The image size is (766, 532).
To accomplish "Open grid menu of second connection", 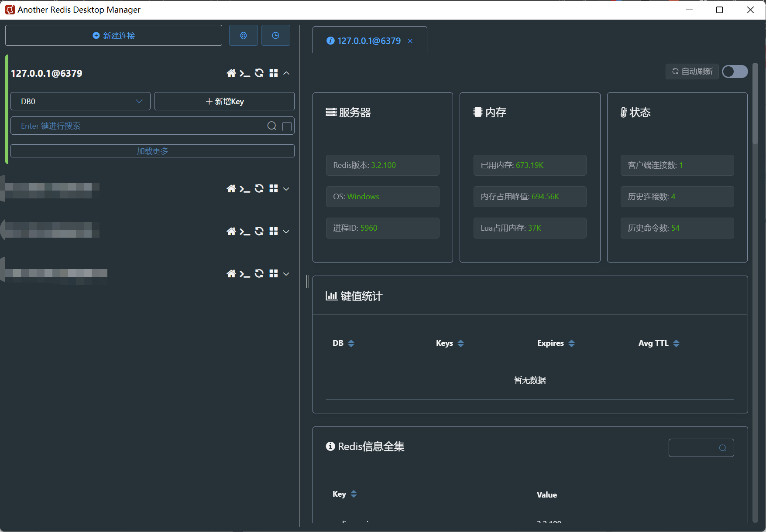I will point(274,188).
